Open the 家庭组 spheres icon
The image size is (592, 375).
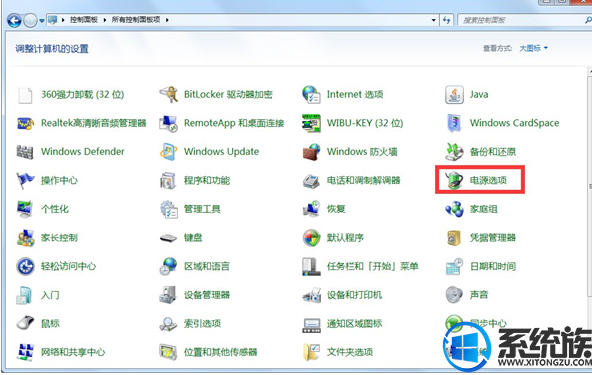coord(454,209)
